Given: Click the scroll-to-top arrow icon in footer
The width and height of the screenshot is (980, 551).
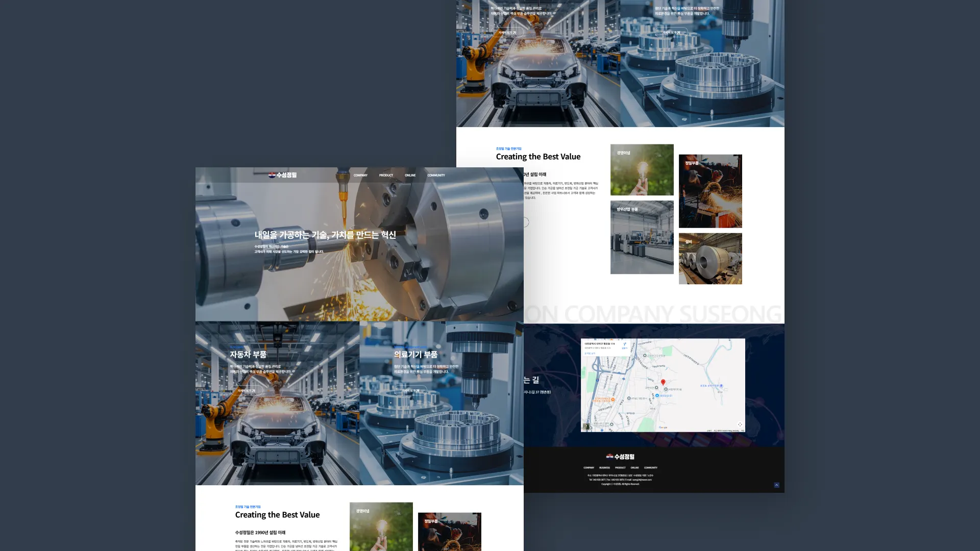Looking at the screenshot, I should coord(776,485).
